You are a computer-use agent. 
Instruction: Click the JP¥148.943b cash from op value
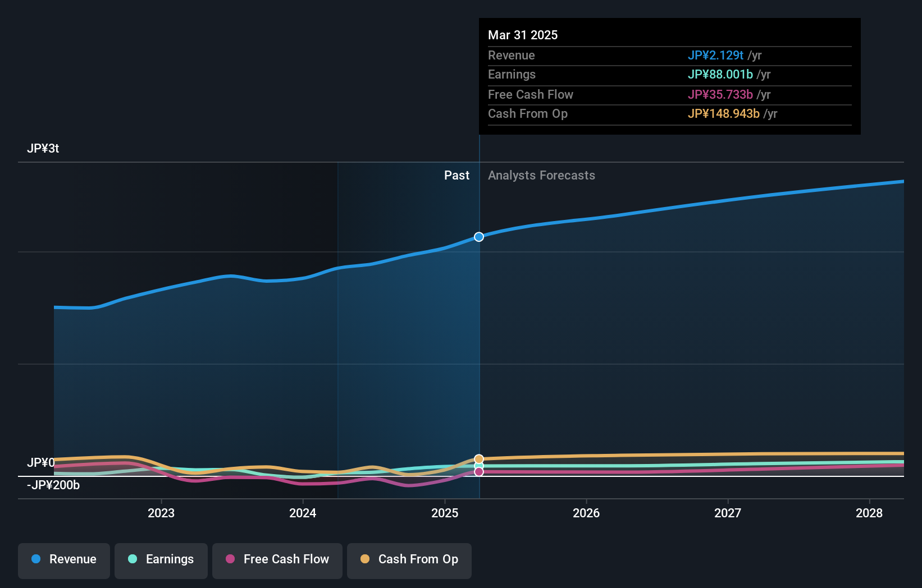[724, 113]
